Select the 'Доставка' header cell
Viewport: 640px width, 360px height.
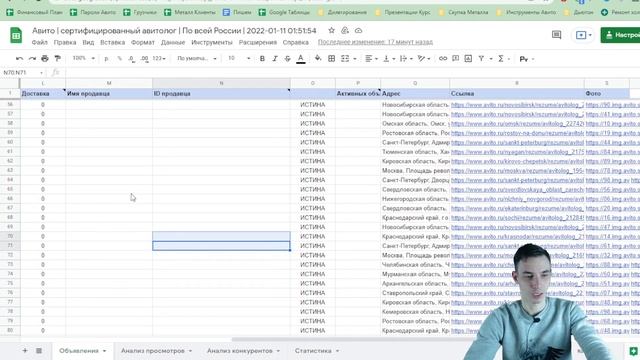[x=43, y=93]
